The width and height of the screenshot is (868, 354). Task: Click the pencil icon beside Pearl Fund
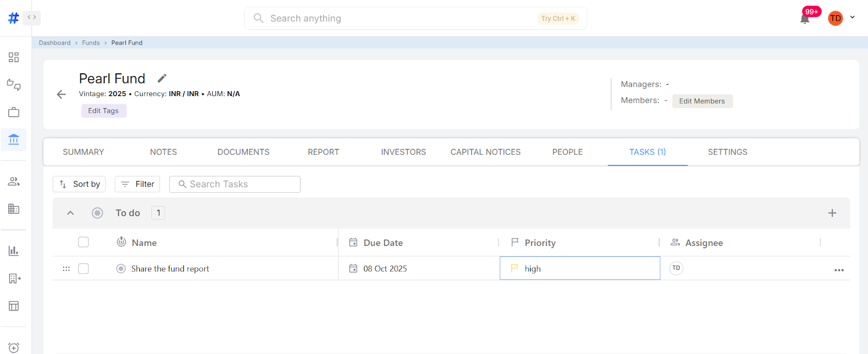click(162, 78)
